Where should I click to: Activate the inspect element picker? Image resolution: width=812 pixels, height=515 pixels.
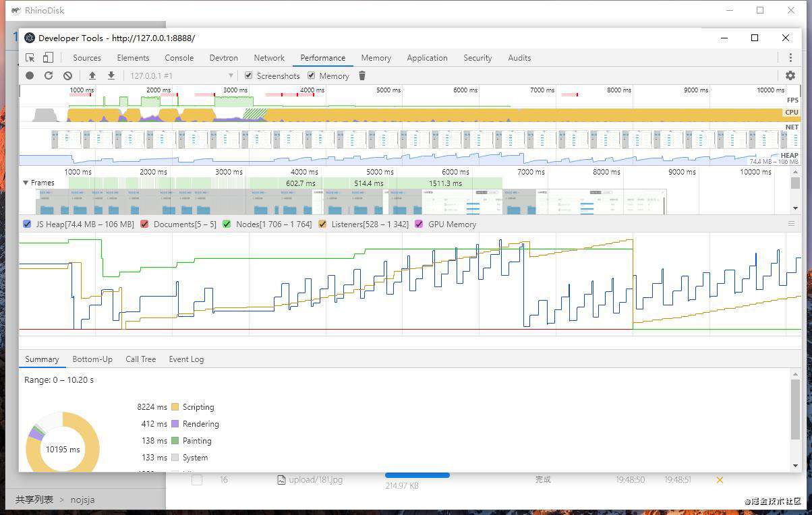pos(30,58)
